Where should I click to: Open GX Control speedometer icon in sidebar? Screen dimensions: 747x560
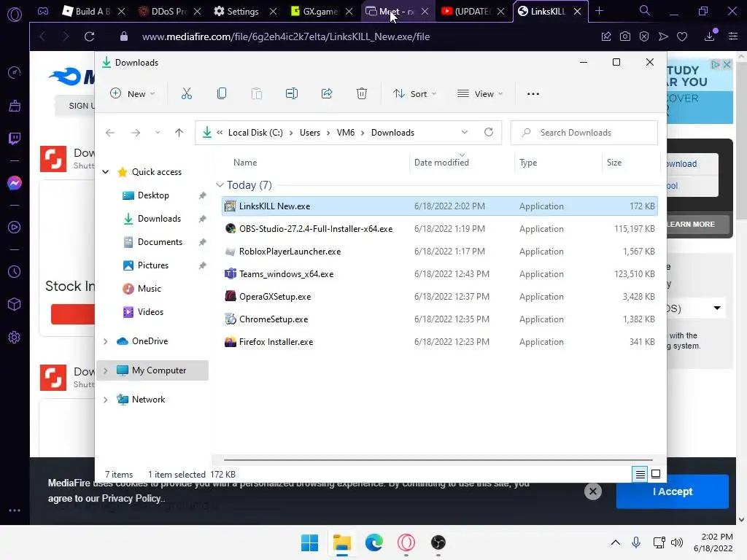click(15, 72)
